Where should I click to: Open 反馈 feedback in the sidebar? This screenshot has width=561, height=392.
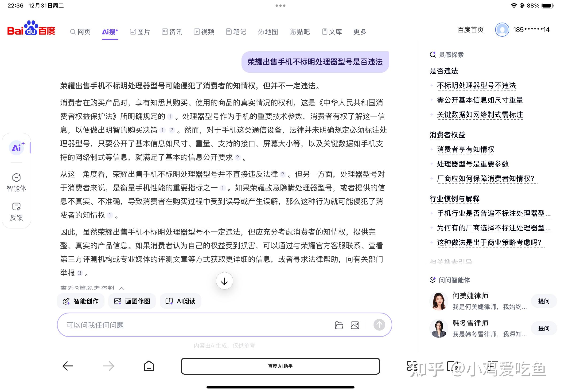point(16,212)
